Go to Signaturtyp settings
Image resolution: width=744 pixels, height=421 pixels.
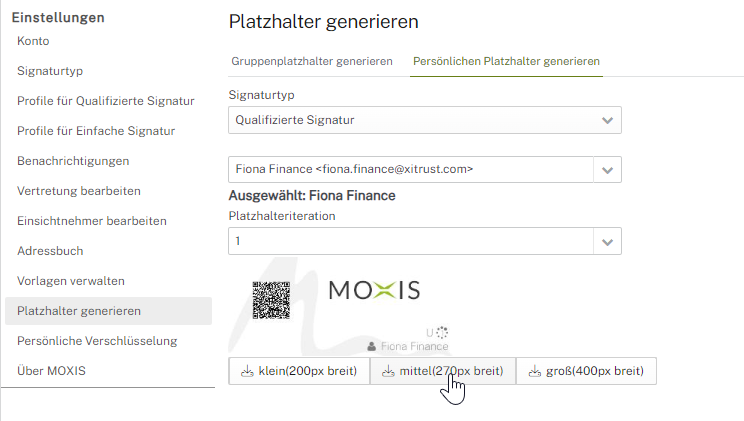tap(49, 71)
